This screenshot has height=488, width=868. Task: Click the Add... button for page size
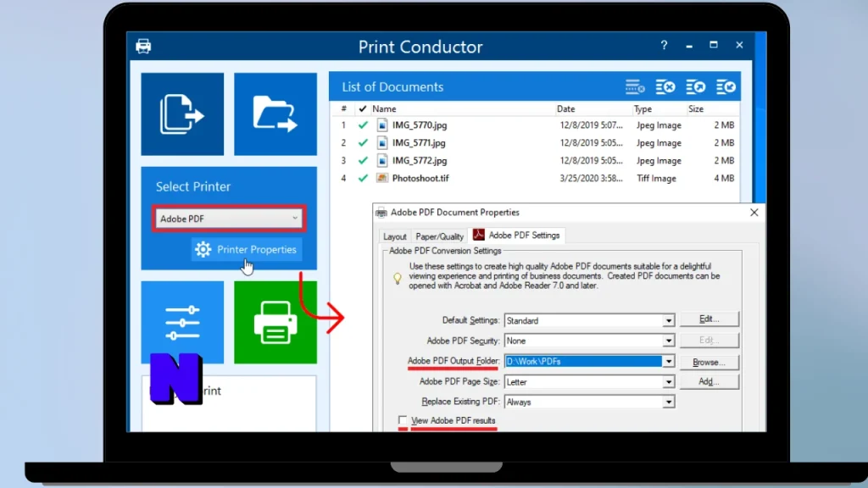coord(709,382)
